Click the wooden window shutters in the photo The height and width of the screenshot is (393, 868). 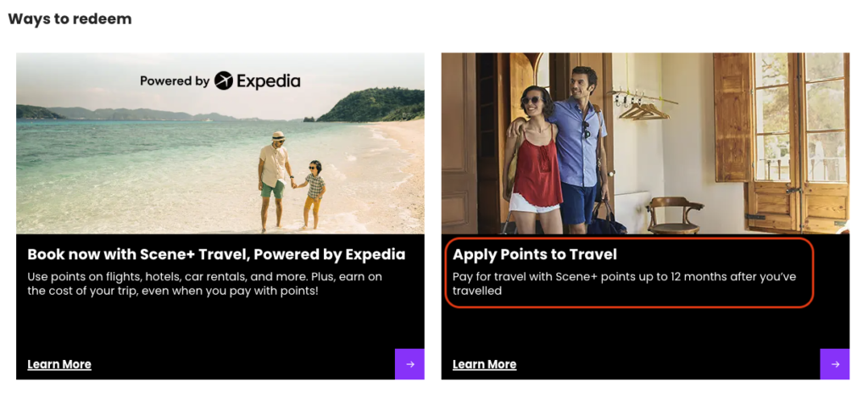[x=734, y=119]
